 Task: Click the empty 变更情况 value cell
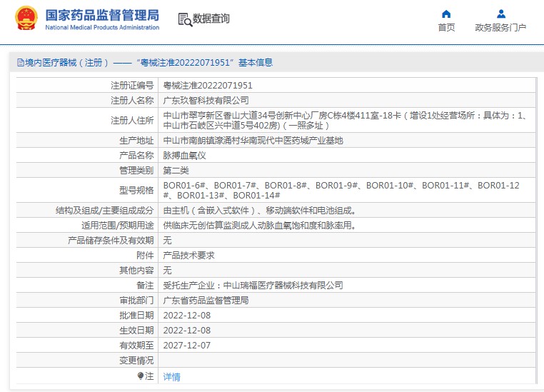click(x=347, y=361)
